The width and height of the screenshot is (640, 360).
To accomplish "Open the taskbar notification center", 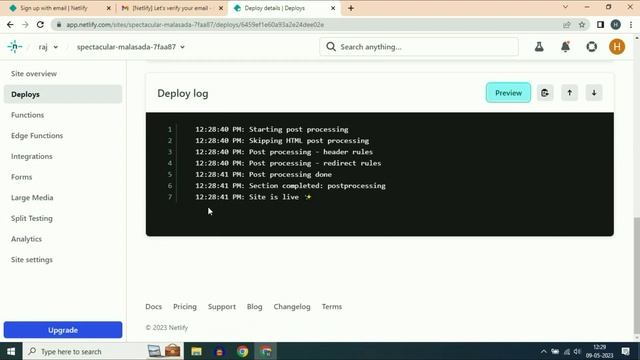I will click(626, 351).
